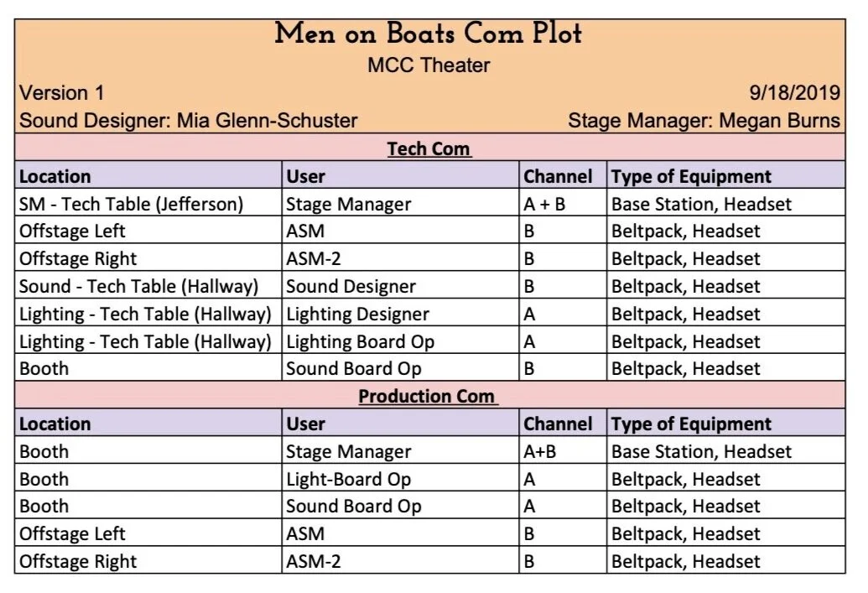
Task: Click the "SM - Tech Table (Jefferson)" cell
Action: [x=131, y=204]
